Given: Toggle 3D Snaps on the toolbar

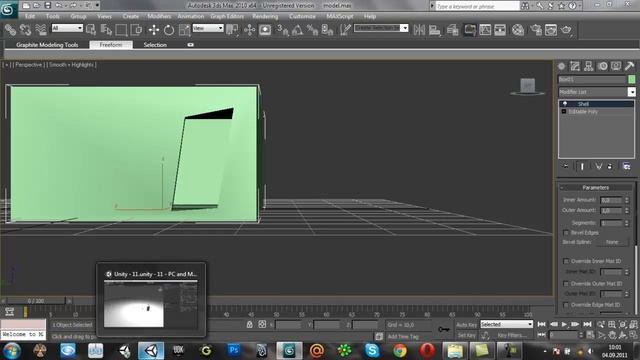Looking at the screenshot, I should [x=282, y=30].
